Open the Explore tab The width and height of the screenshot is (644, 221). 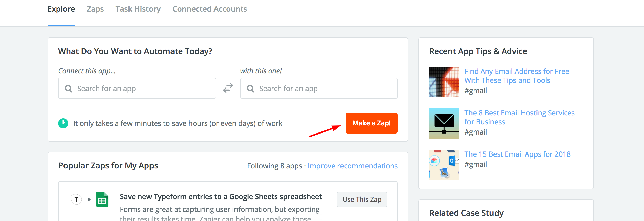tap(61, 9)
